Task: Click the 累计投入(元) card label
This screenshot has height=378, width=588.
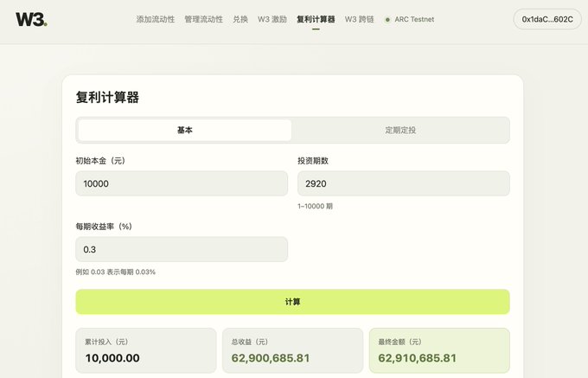Action: (x=106, y=342)
